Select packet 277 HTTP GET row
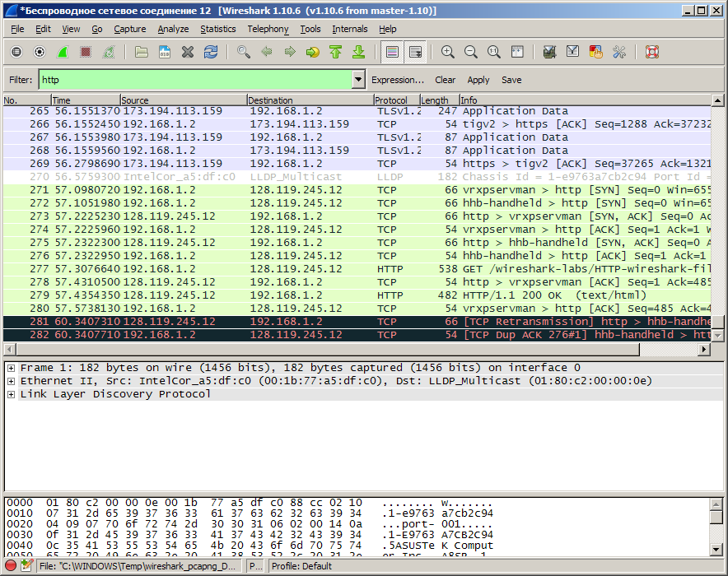728x576 pixels. (357, 269)
